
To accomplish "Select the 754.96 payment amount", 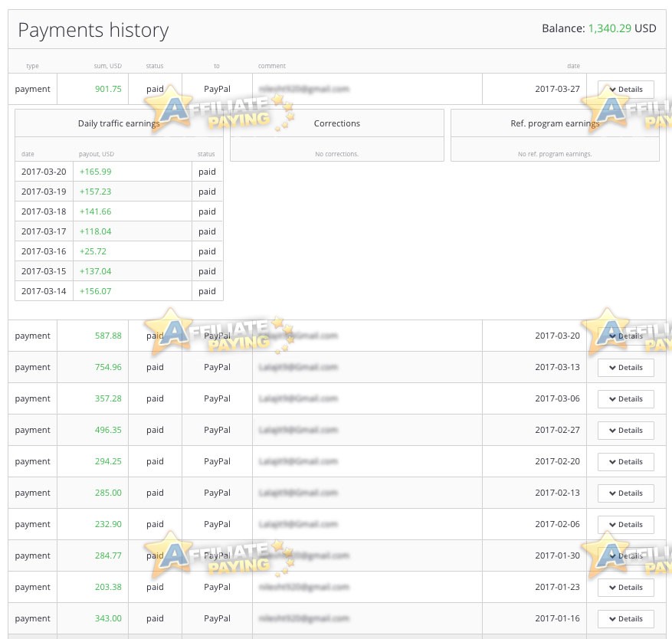I will [x=108, y=367].
